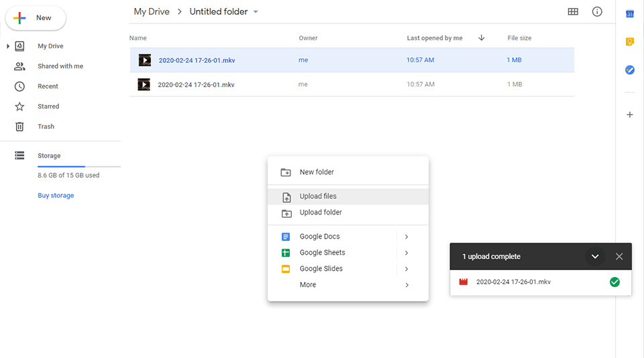The width and height of the screenshot is (644, 358).
Task: Switch to grid layout view
Action: [x=573, y=12]
